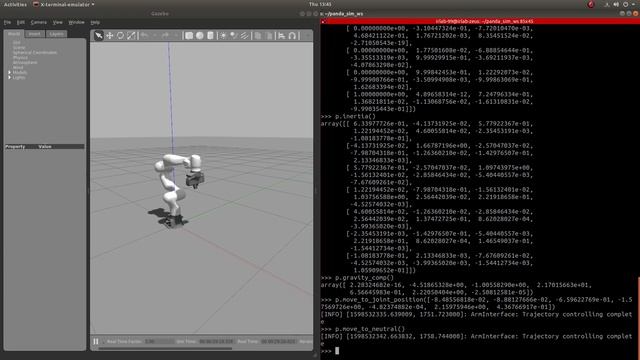Switch to the Insert tab
This screenshot has width=640, height=360.
tap(34, 34)
